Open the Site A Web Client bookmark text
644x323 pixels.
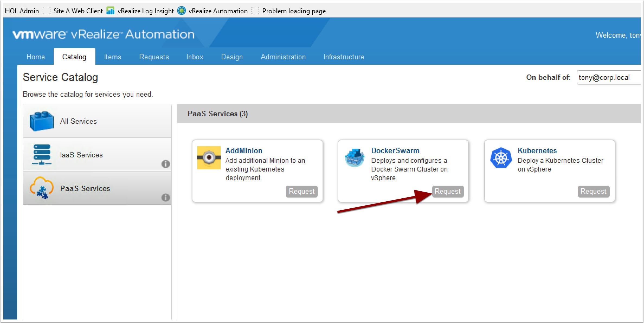78,11
